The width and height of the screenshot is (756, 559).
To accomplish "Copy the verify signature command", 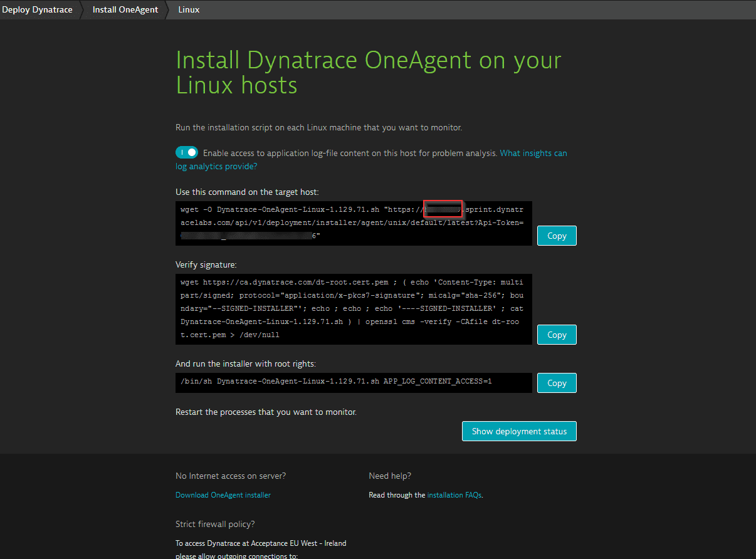I will pos(557,335).
